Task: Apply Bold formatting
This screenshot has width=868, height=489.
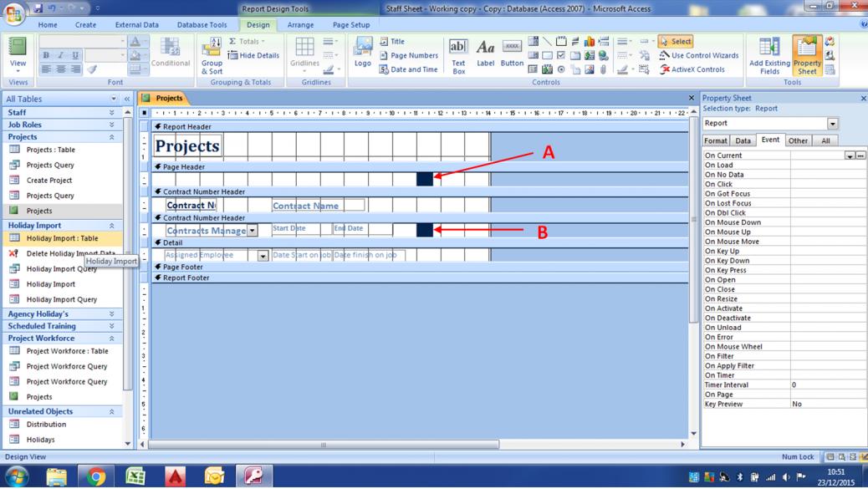Action: [x=46, y=55]
